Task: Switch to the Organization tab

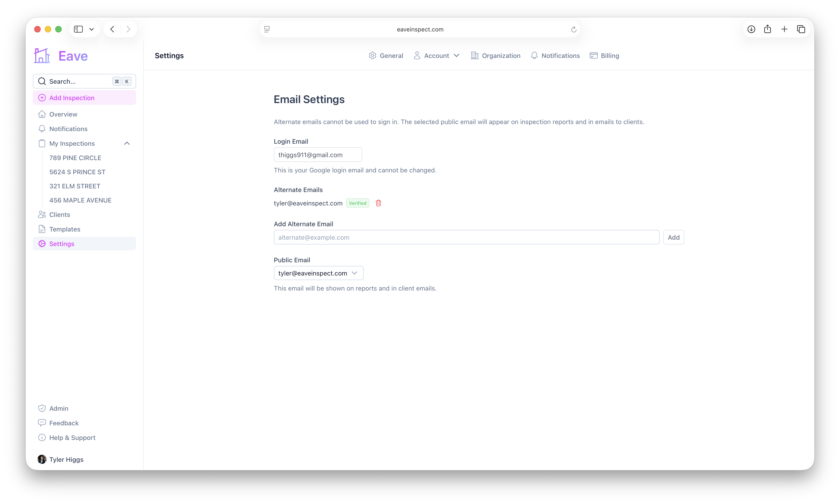Action: tap(496, 55)
